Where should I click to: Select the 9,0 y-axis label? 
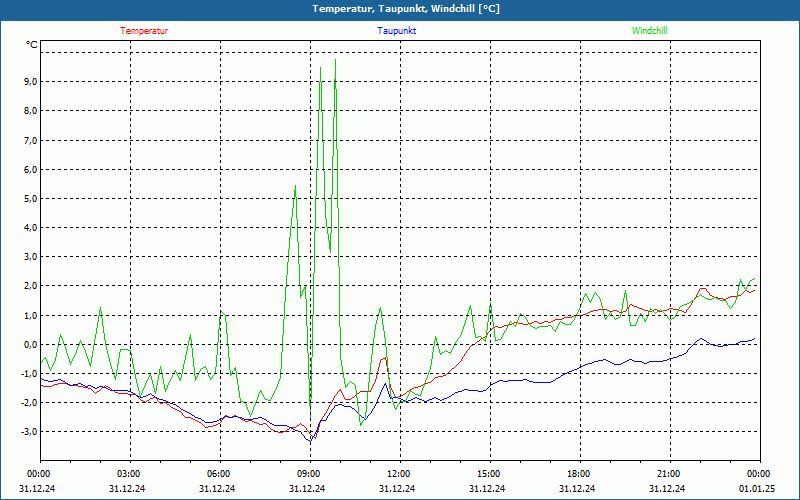29,82
